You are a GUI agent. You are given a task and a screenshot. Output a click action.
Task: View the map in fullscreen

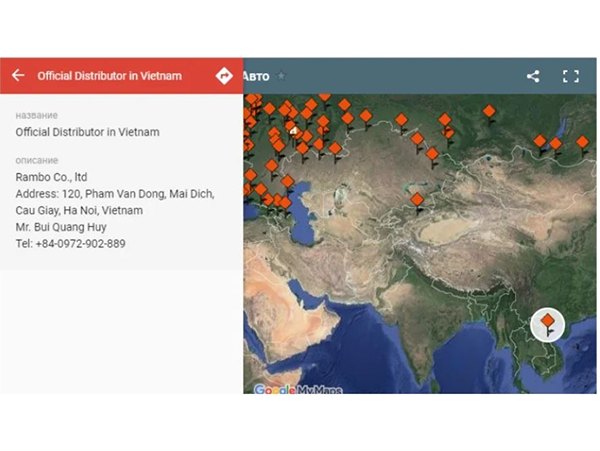point(571,76)
